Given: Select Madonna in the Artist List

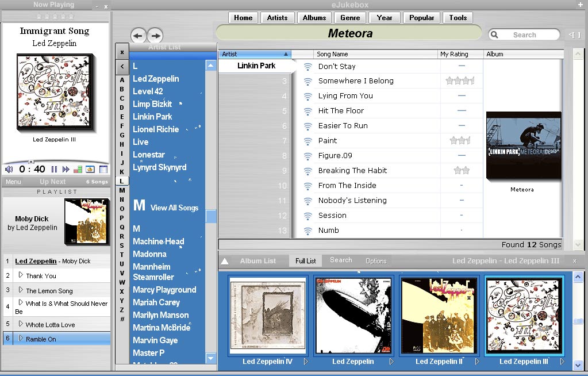Looking at the screenshot, I should tap(149, 254).
